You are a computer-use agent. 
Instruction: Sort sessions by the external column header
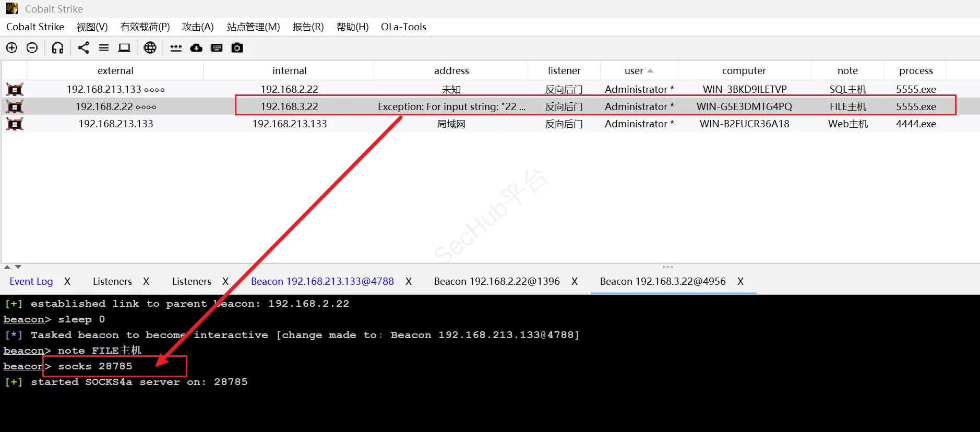coord(115,70)
